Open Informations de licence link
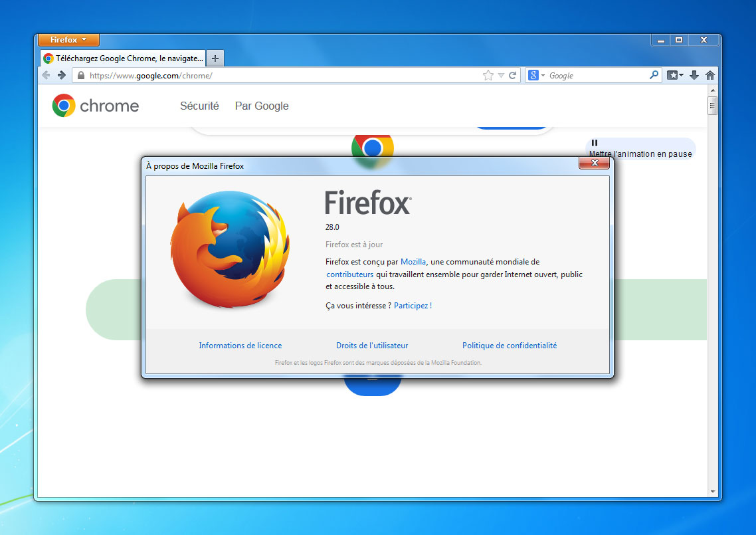 pyautogui.click(x=240, y=346)
